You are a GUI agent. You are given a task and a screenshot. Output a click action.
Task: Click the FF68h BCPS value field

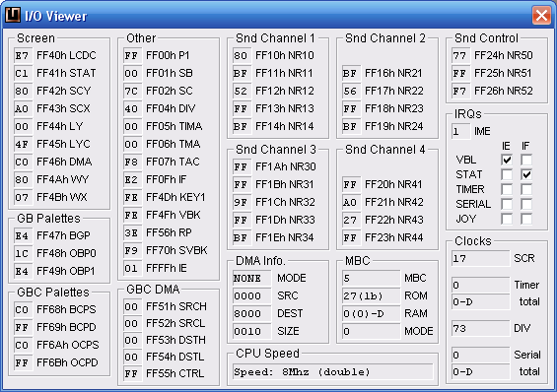pyautogui.click(x=23, y=309)
